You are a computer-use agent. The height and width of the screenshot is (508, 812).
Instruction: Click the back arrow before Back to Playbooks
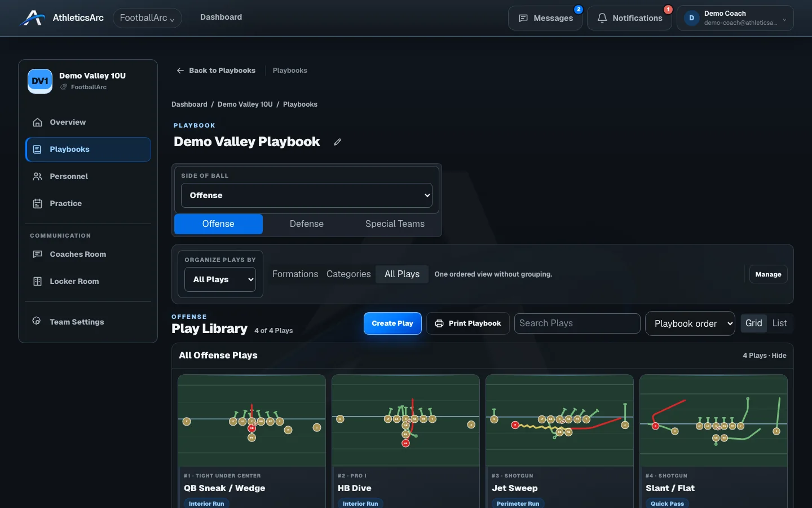click(180, 71)
